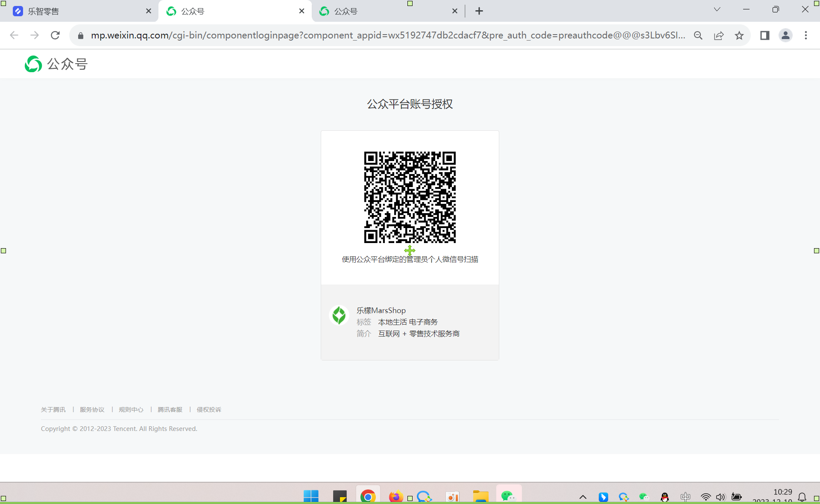Check the battery status icon
This screenshot has width=820, height=504.
click(x=737, y=497)
